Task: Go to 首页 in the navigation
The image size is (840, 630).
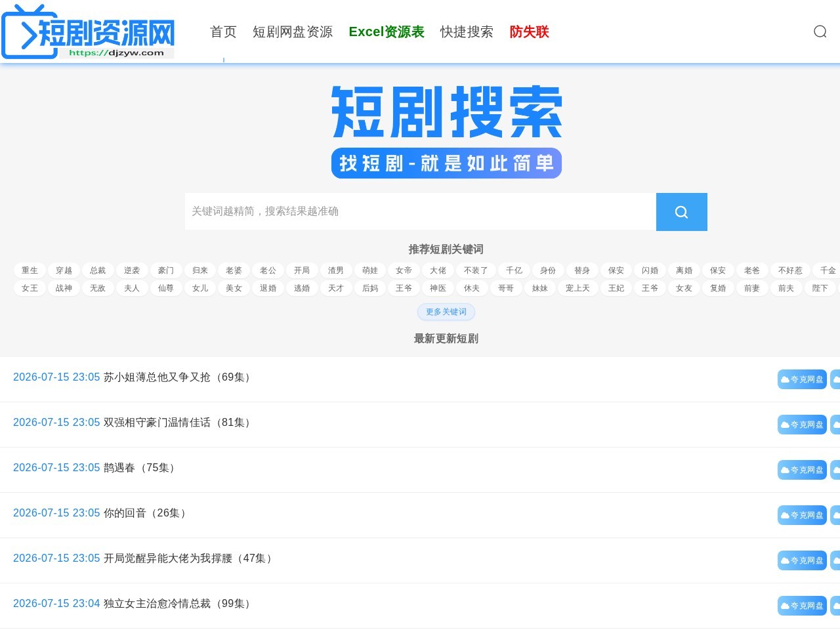Action: point(223,31)
